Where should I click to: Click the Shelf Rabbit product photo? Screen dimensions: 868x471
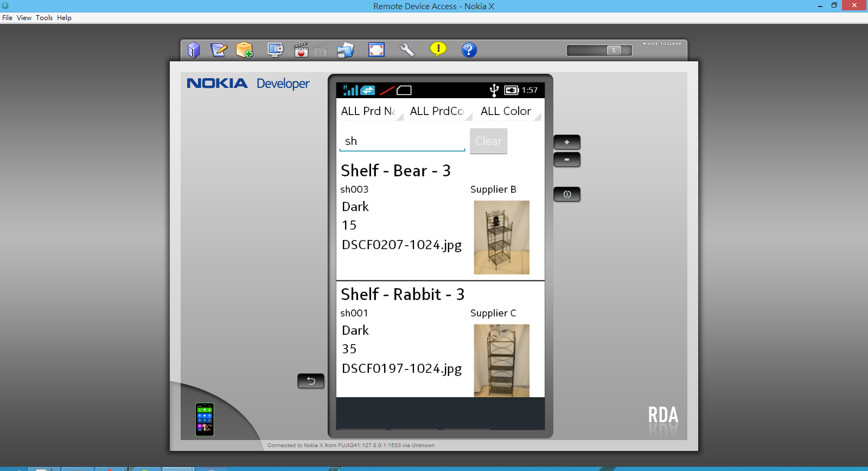click(502, 361)
